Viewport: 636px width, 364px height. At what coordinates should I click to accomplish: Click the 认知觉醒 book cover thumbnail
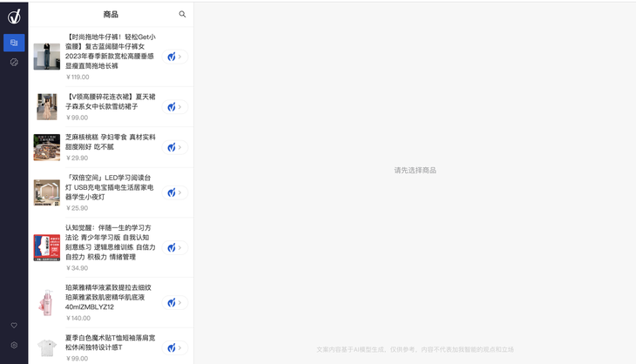(x=47, y=247)
